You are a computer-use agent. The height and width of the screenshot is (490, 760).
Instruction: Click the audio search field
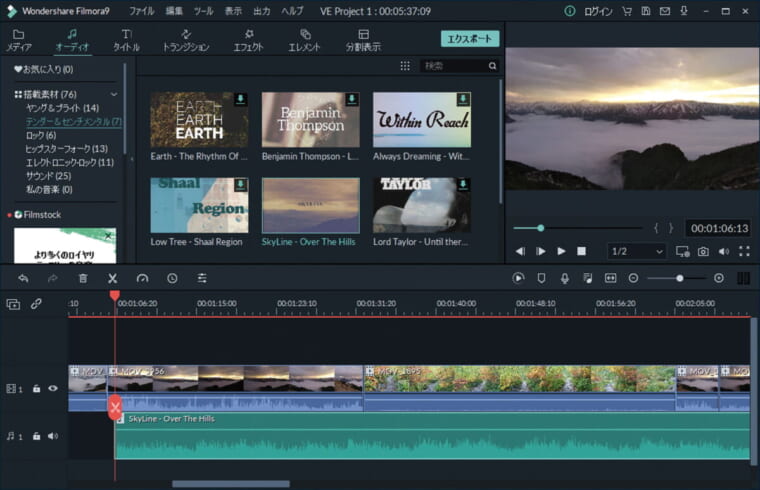pos(453,66)
